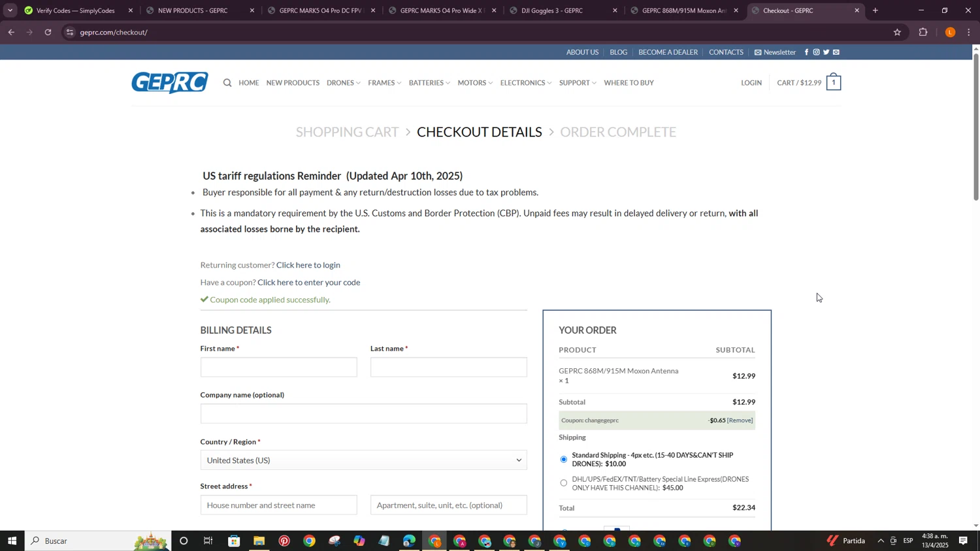Viewport: 980px width, 551px height.
Task: Open Task View on the taskbar
Action: pyautogui.click(x=208, y=541)
